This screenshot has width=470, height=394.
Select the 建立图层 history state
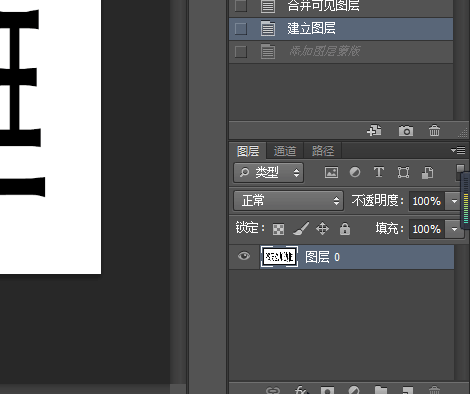click(x=341, y=29)
